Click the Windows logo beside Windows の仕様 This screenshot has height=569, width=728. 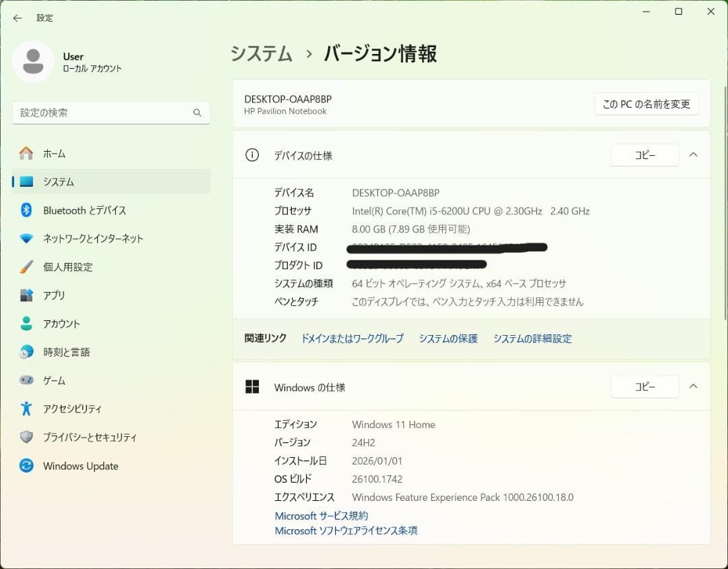[x=252, y=386]
